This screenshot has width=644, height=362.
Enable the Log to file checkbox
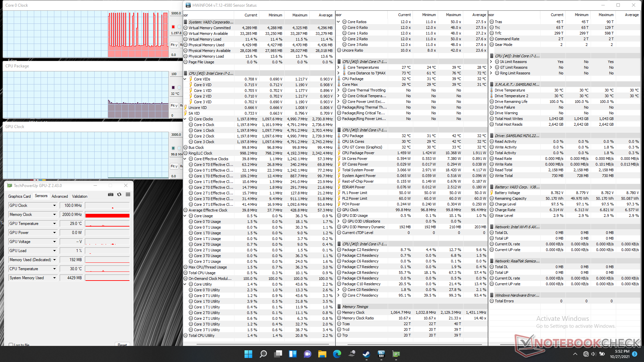[x=11, y=345]
